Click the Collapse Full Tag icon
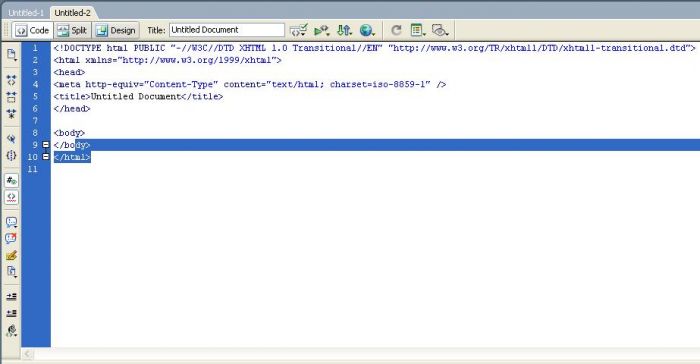 [12, 80]
